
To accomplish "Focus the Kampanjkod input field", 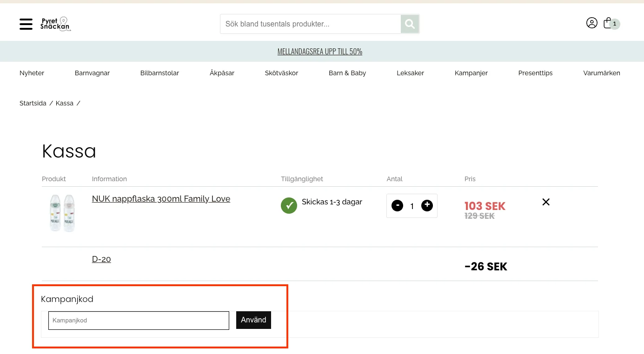I will 139,321.
